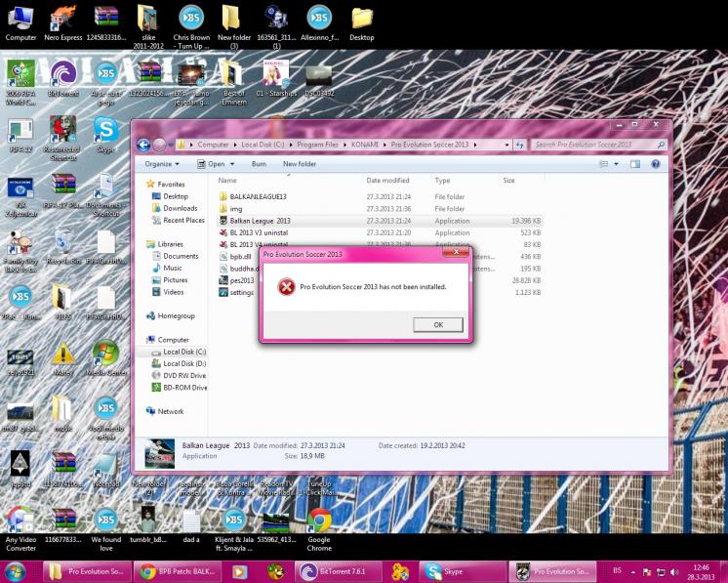Create a New folder from toolbar

point(300,164)
